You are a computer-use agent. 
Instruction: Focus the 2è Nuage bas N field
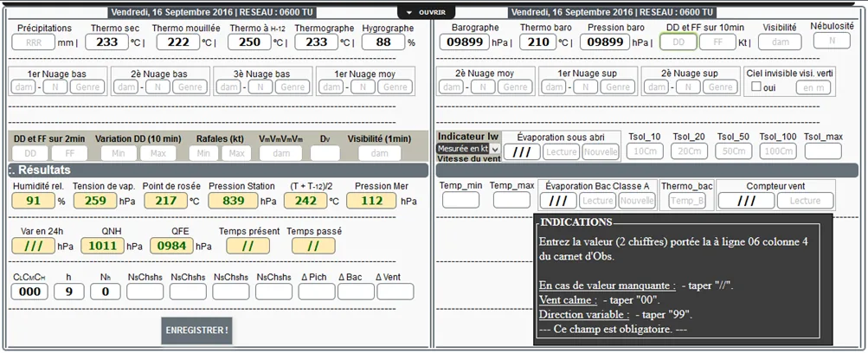[x=158, y=87]
